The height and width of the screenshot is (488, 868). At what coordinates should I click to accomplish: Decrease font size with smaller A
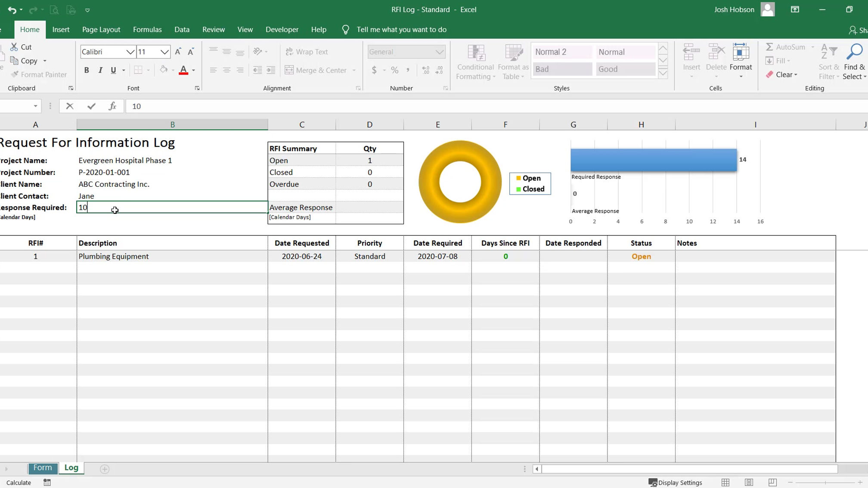tap(191, 52)
